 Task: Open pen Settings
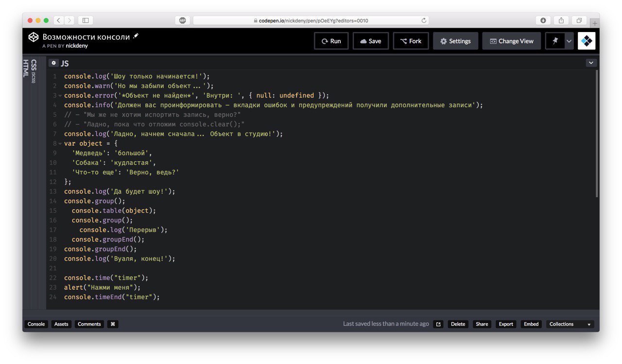pyautogui.click(x=455, y=41)
